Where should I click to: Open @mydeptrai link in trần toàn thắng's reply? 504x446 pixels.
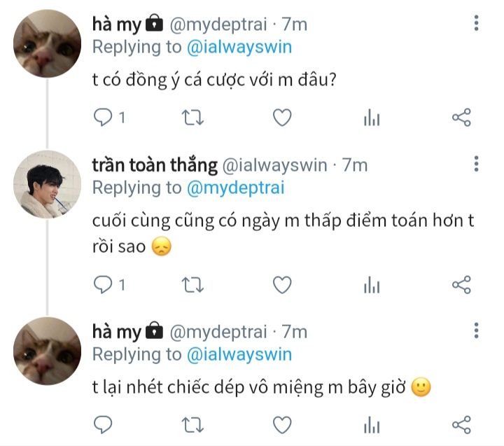click(236, 188)
